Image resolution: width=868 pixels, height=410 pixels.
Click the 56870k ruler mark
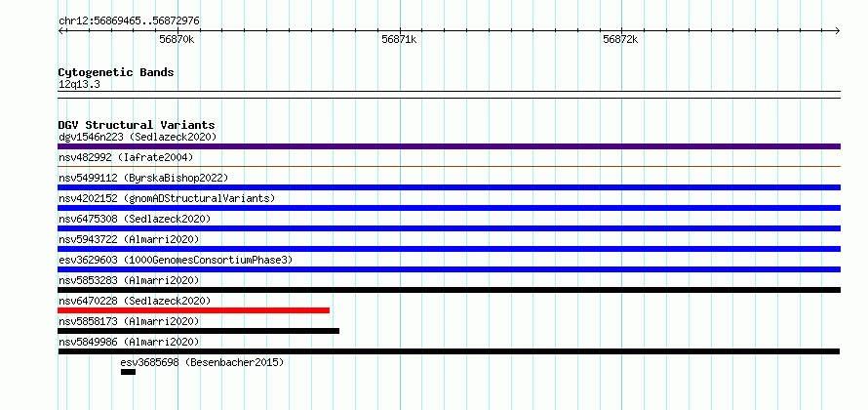click(177, 39)
